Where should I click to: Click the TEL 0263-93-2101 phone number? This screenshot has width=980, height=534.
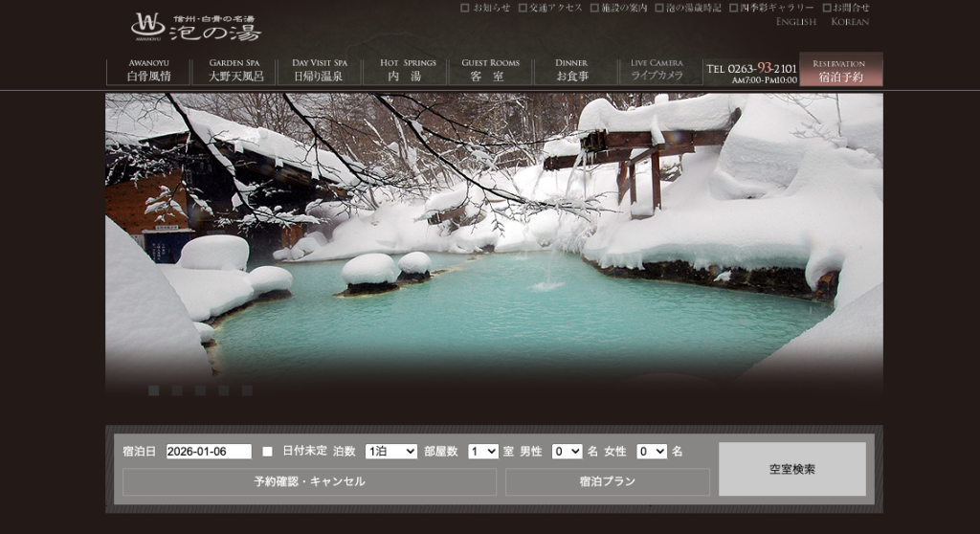752,69
